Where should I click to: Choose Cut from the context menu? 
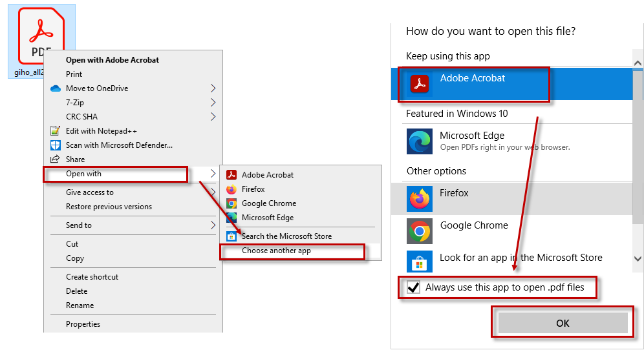[x=133, y=243]
